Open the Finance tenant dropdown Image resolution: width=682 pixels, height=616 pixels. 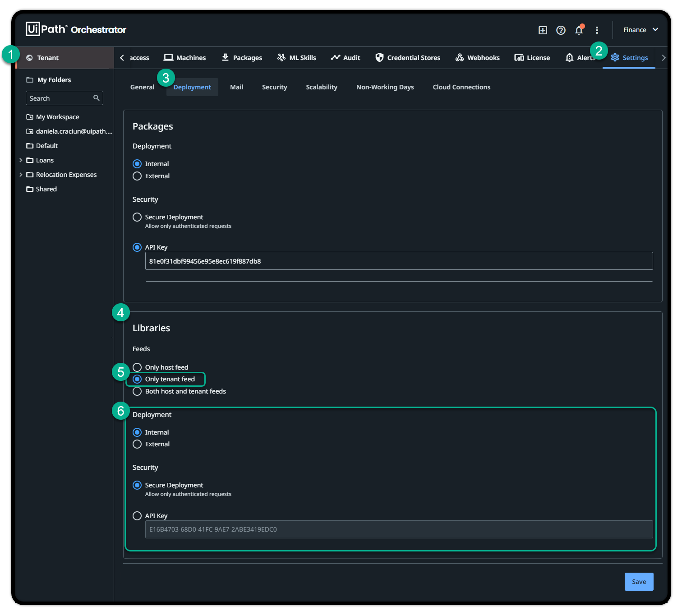(641, 30)
